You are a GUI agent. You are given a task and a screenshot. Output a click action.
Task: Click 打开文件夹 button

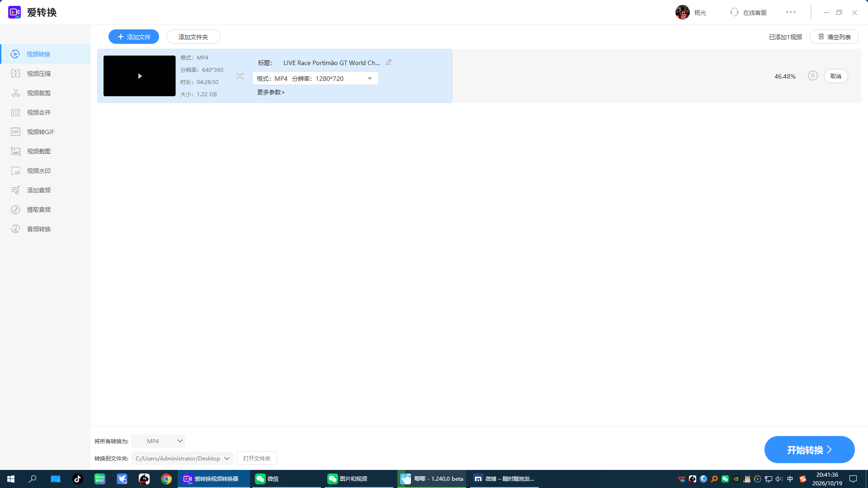coord(257,458)
